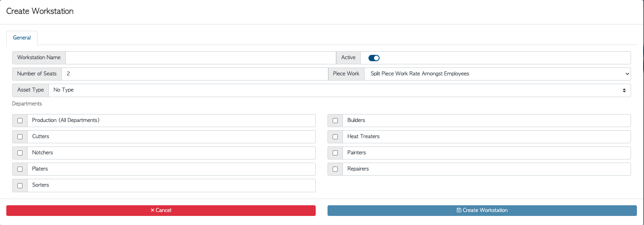Select the Platers department checkbox
This screenshot has width=644, height=225.
(20, 169)
